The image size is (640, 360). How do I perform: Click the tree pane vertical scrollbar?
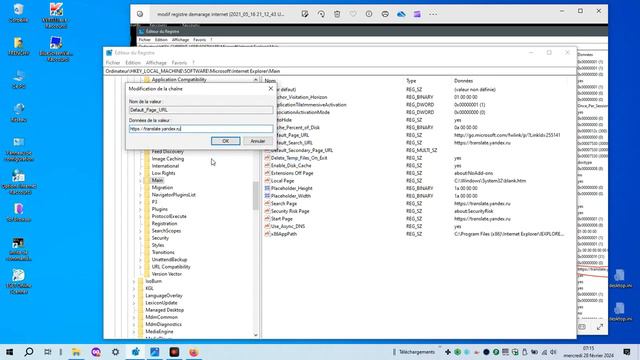pos(256,196)
